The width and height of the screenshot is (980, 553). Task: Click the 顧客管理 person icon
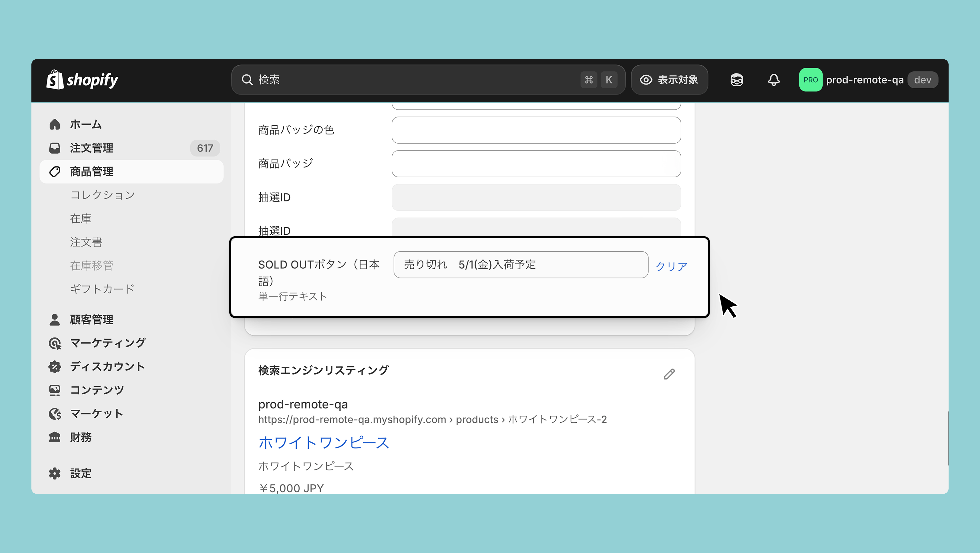click(x=55, y=320)
